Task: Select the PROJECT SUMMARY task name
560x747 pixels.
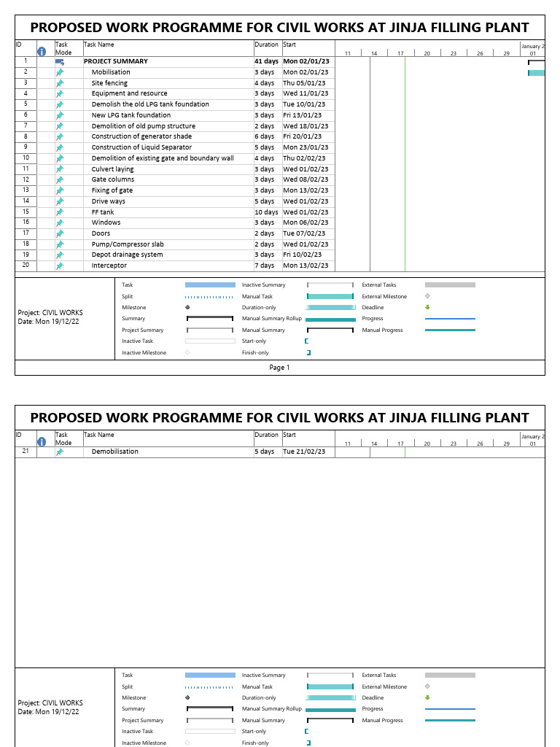Action: pos(116,61)
